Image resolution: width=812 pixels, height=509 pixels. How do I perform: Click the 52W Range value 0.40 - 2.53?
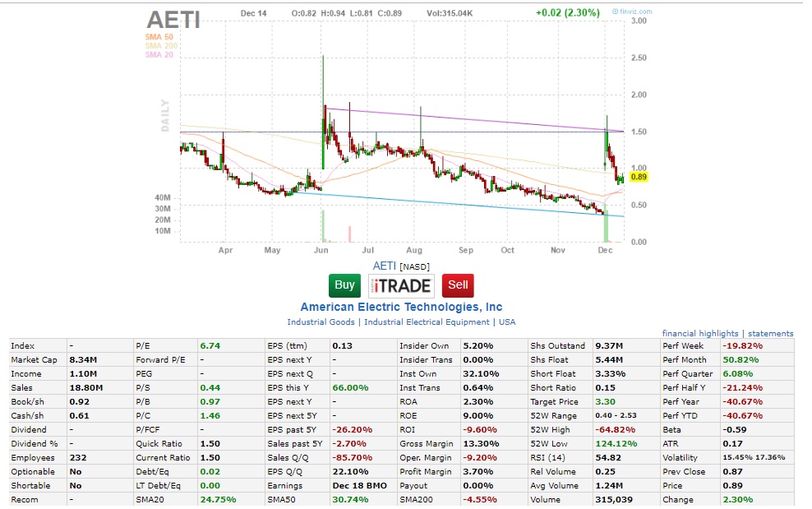point(616,416)
